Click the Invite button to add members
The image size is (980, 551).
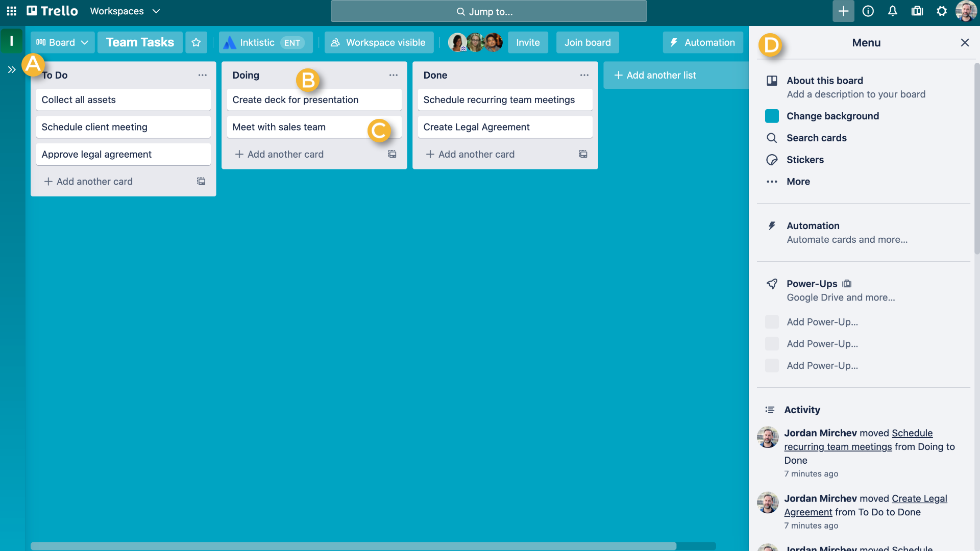[528, 42]
